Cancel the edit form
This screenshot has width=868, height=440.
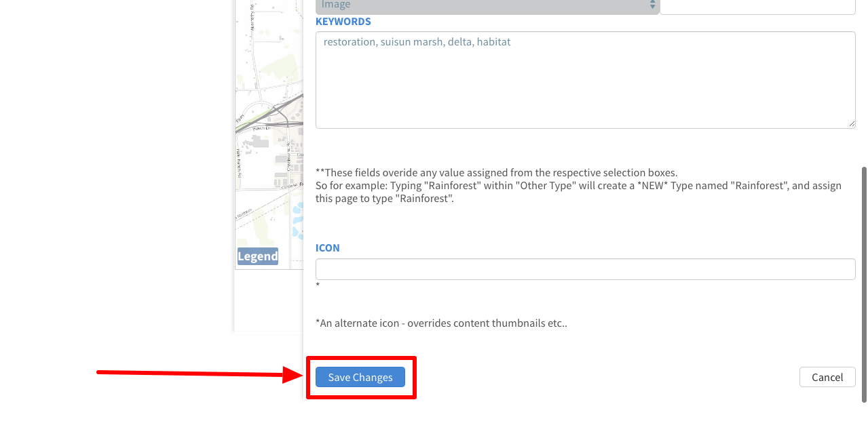point(827,377)
